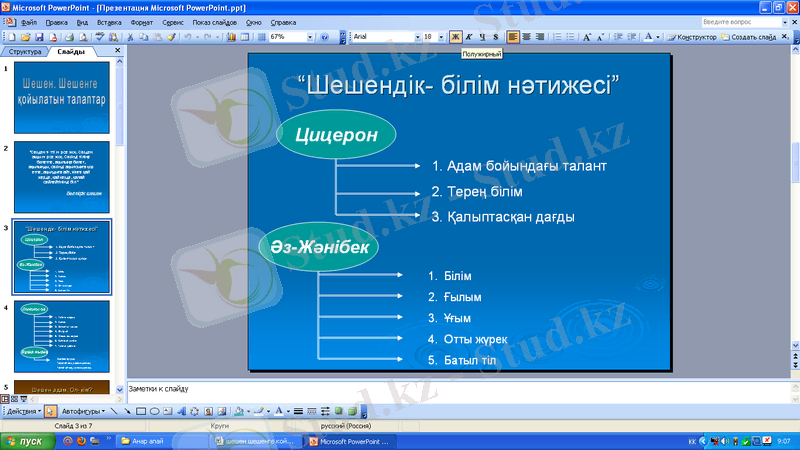The width and height of the screenshot is (800, 450).
Task: Click the Increase Font Size icon
Action: (587, 37)
